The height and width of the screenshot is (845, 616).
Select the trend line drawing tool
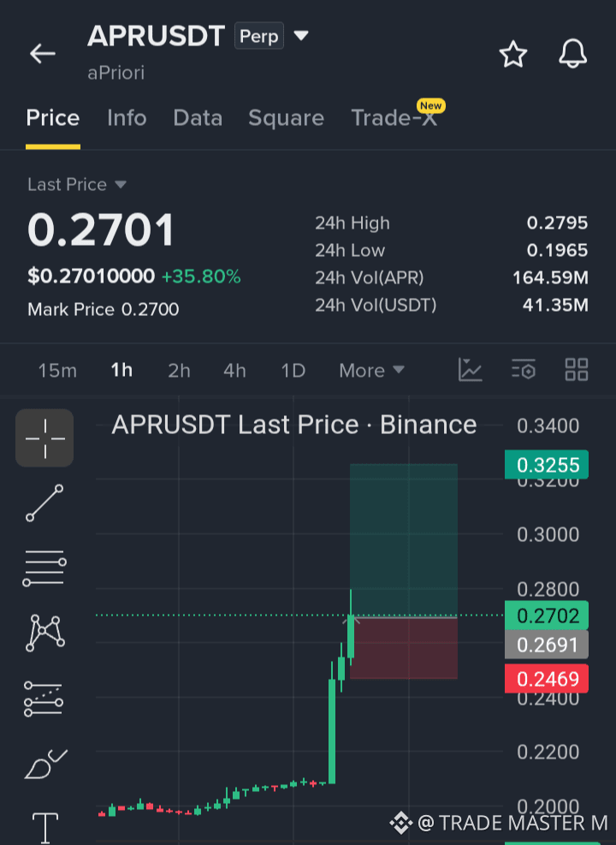(44, 503)
